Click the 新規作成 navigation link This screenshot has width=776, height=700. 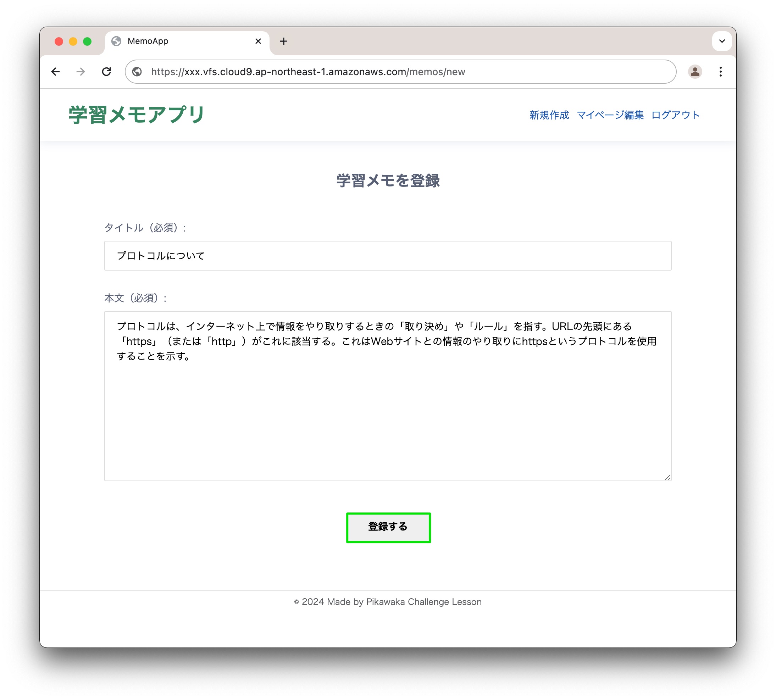coord(549,115)
